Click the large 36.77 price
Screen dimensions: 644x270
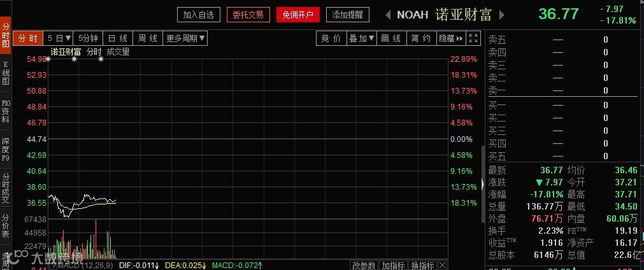pyautogui.click(x=559, y=14)
